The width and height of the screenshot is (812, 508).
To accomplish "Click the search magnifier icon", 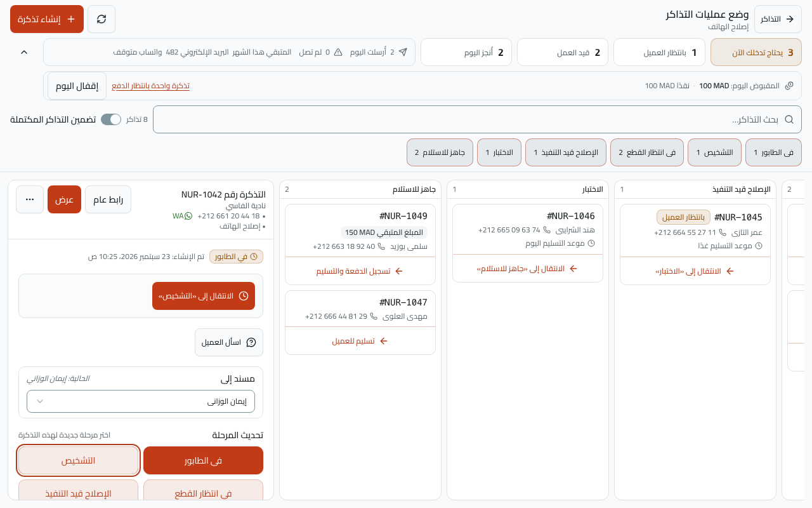I will [x=789, y=119].
